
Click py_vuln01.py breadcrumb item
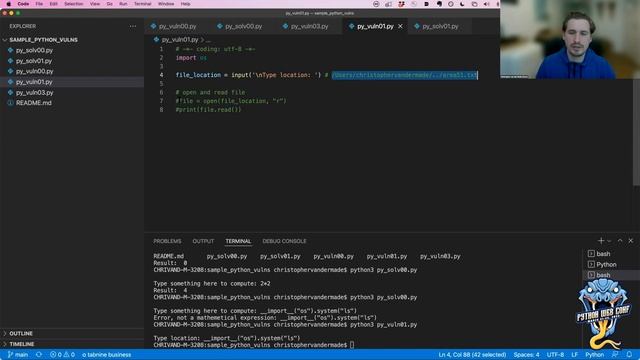180,40
